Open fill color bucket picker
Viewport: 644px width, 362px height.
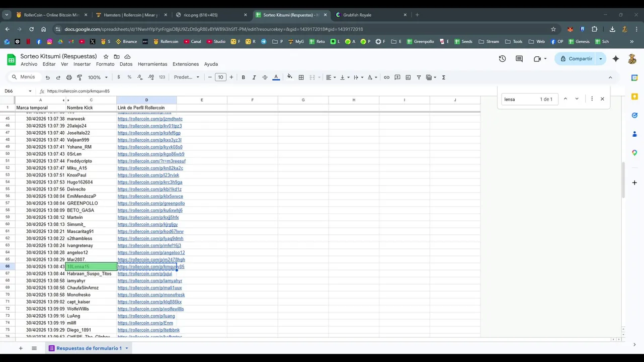(289, 77)
